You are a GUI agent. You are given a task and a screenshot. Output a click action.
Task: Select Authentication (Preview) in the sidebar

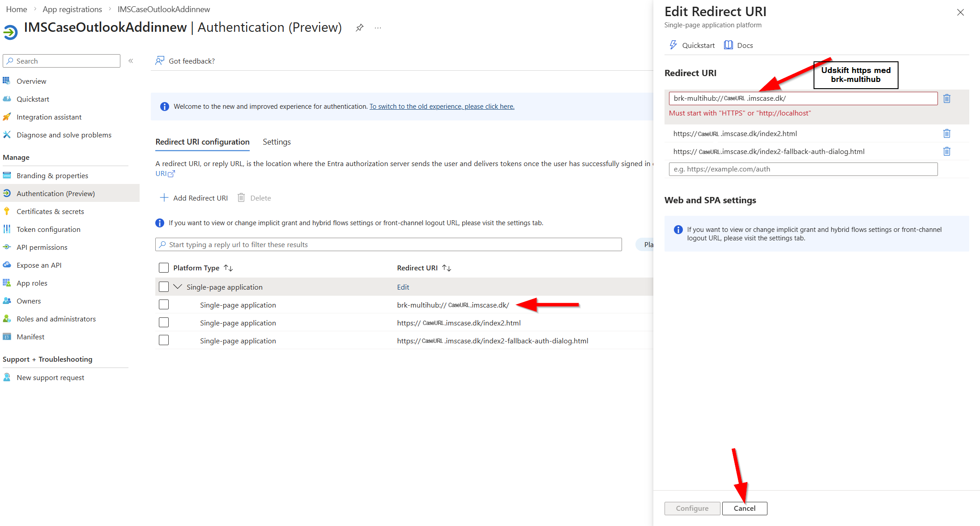tap(70, 193)
